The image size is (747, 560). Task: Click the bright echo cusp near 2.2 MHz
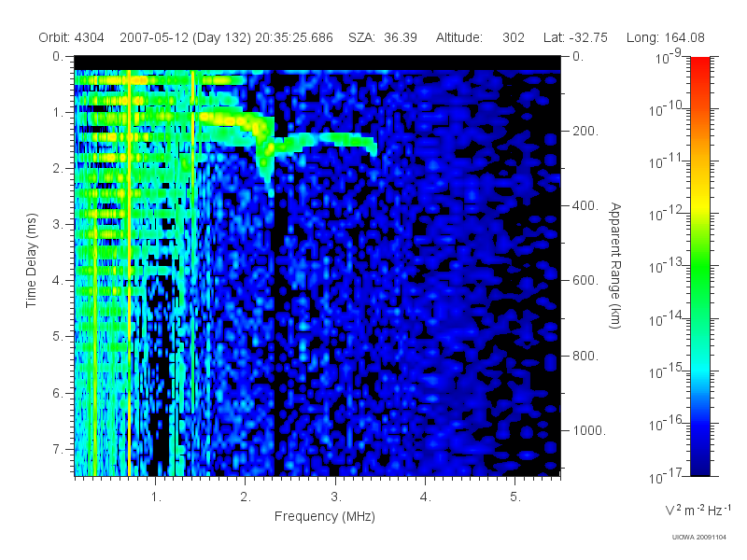(x=266, y=153)
